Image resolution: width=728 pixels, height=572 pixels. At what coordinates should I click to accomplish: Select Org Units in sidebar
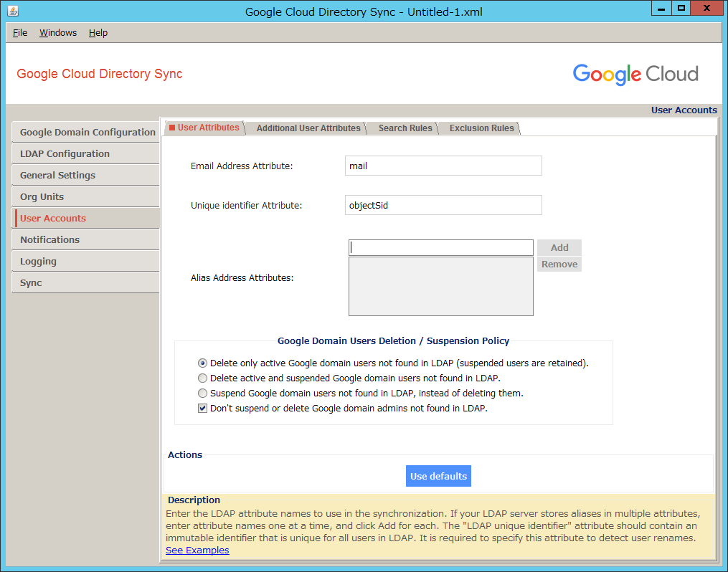(86, 196)
